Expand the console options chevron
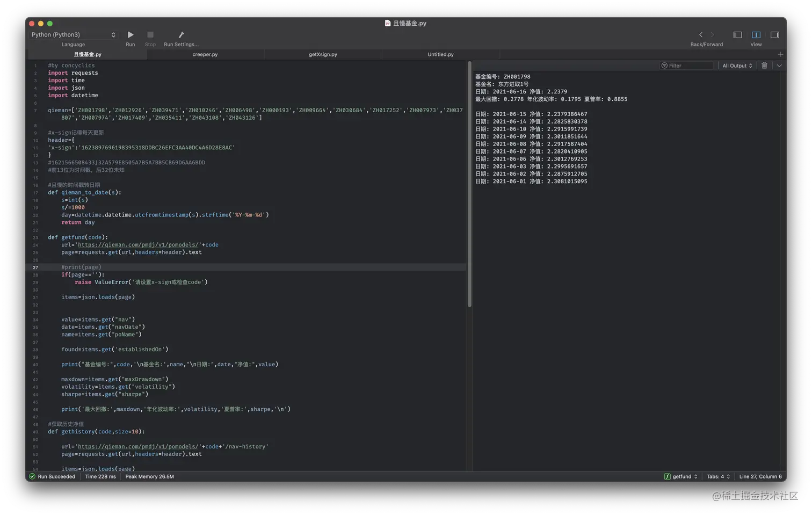Viewport: 812px width, 515px height. click(779, 66)
